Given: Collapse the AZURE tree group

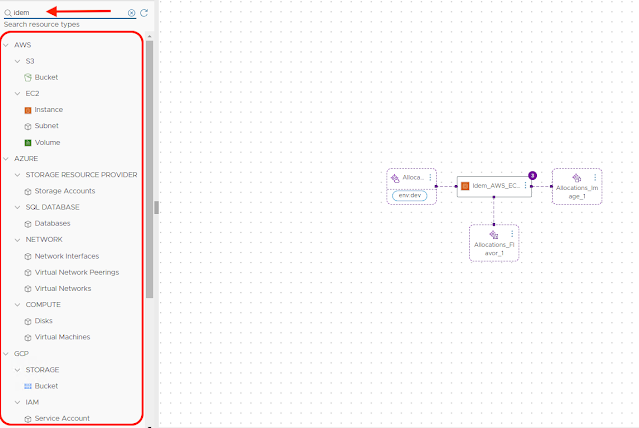Looking at the screenshot, I should (x=6, y=159).
